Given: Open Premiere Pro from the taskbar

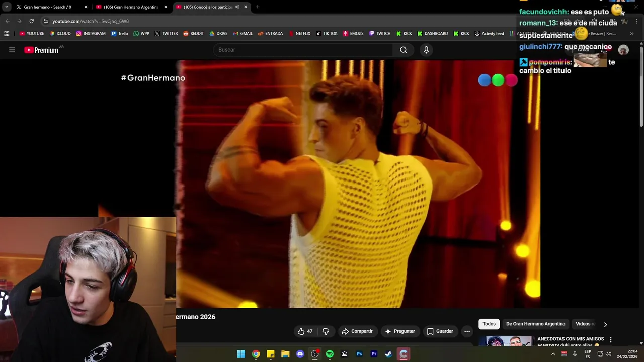Looking at the screenshot, I should pos(374,354).
